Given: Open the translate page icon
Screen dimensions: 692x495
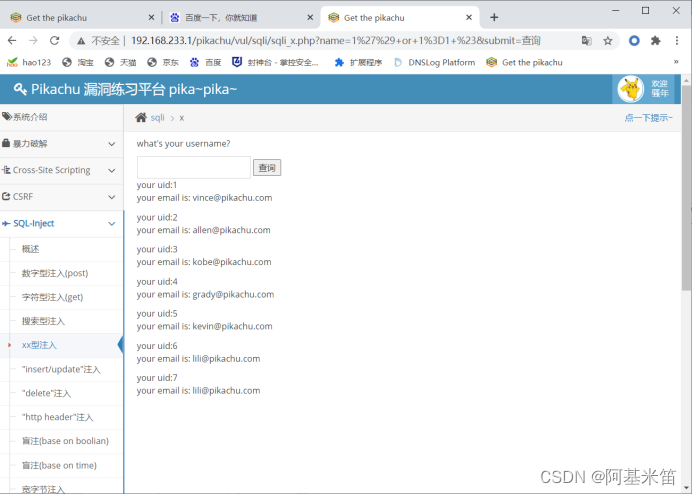Looking at the screenshot, I should [586, 41].
